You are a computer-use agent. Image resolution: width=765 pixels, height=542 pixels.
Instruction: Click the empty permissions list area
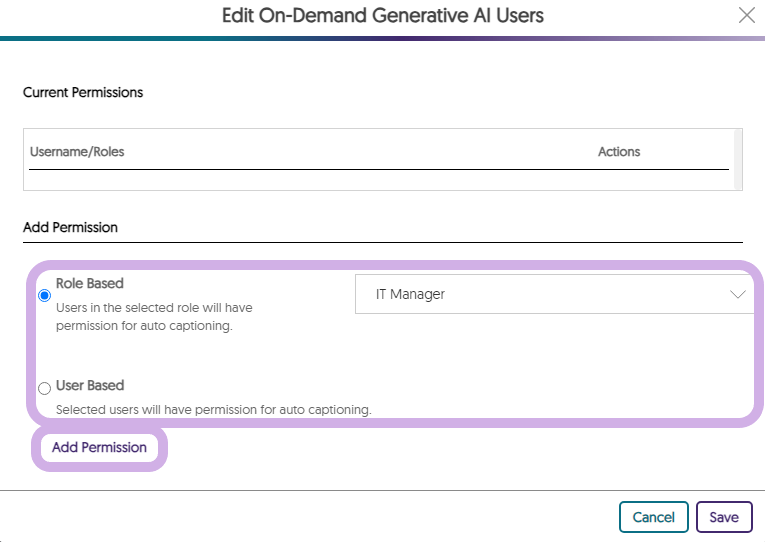tap(379, 180)
